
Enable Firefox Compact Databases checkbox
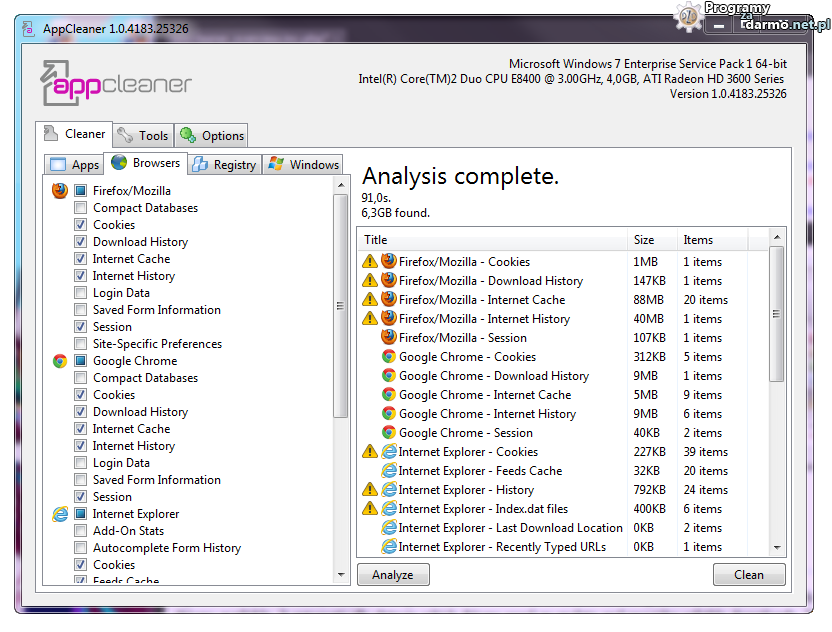80,208
